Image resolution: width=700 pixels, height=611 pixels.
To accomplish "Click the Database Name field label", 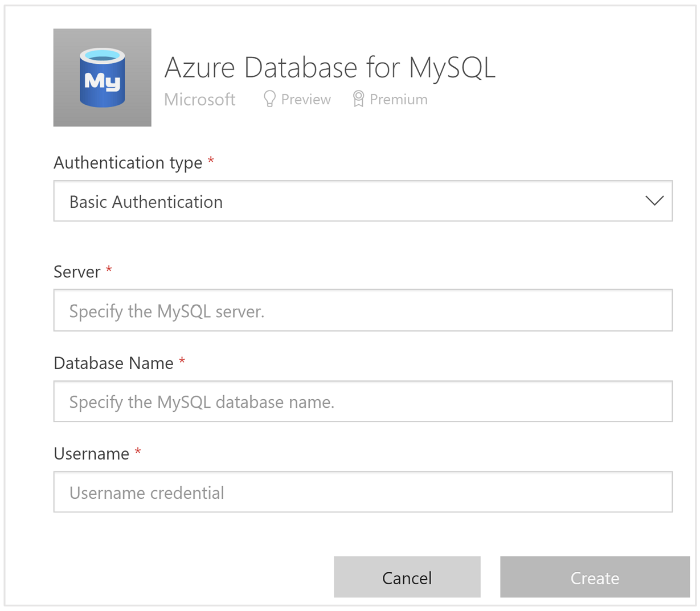I will coord(113,363).
